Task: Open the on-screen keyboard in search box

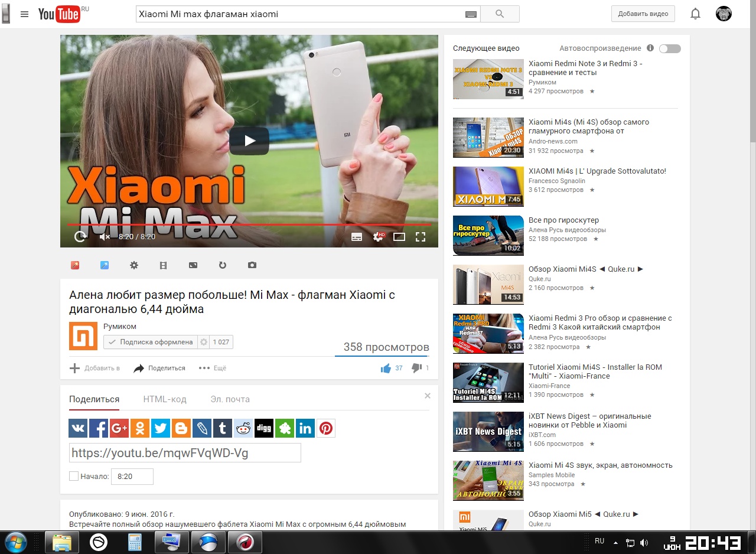Action: [471, 14]
